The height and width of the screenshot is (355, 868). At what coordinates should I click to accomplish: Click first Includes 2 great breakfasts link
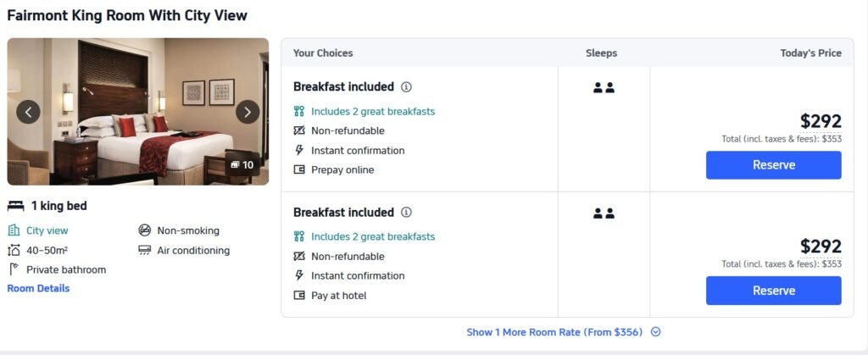[372, 112]
